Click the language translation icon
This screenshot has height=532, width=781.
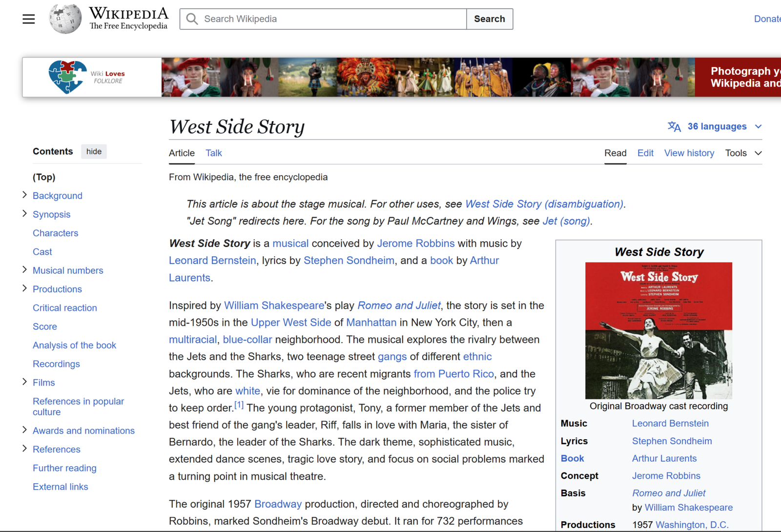(674, 126)
